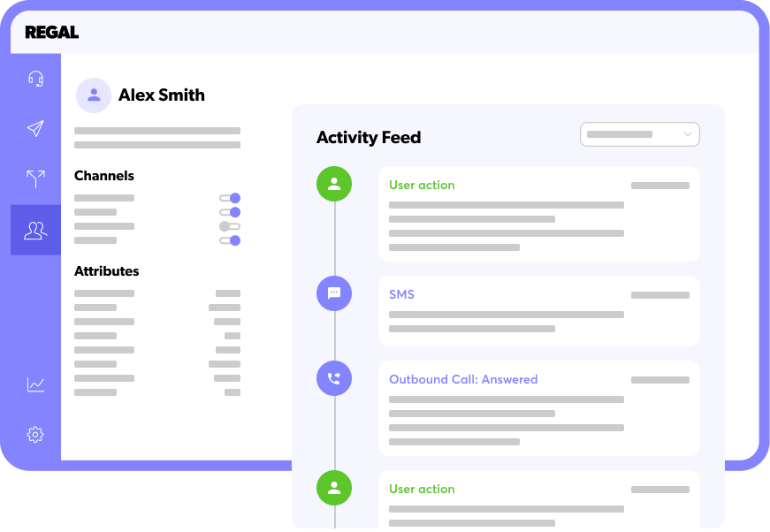Open the line chart reporting icon

pyautogui.click(x=35, y=384)
